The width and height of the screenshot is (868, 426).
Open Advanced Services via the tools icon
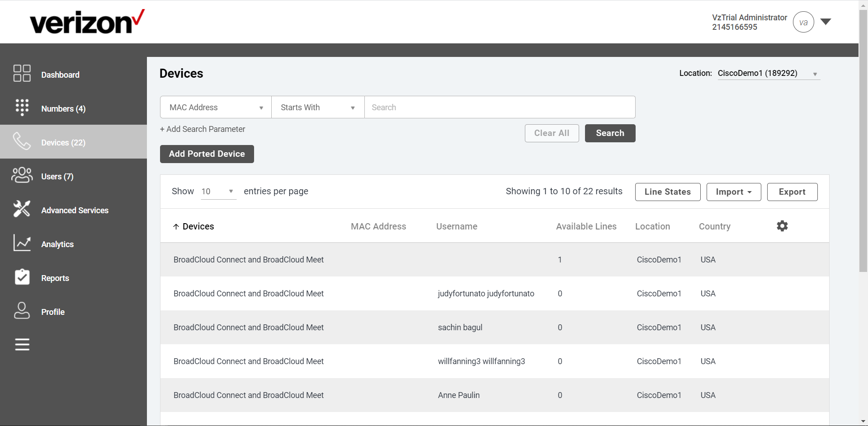point(22,209)
